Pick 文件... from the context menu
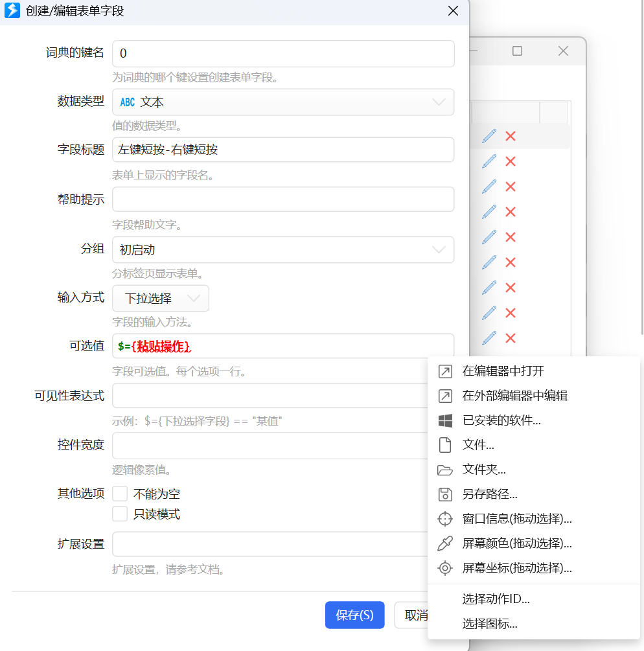Viewport: 644px width, 651px height. pyautogui.click(x=534, y=445)
